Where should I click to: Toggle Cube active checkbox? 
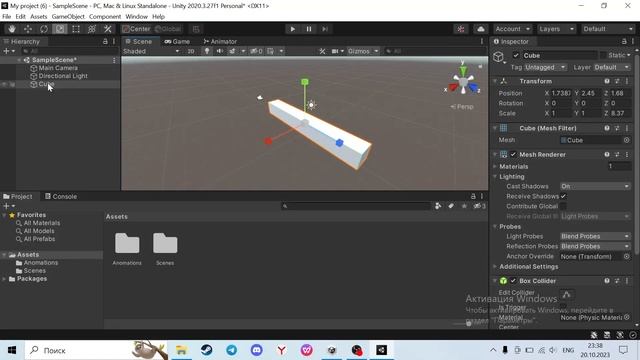pos(516,56)
